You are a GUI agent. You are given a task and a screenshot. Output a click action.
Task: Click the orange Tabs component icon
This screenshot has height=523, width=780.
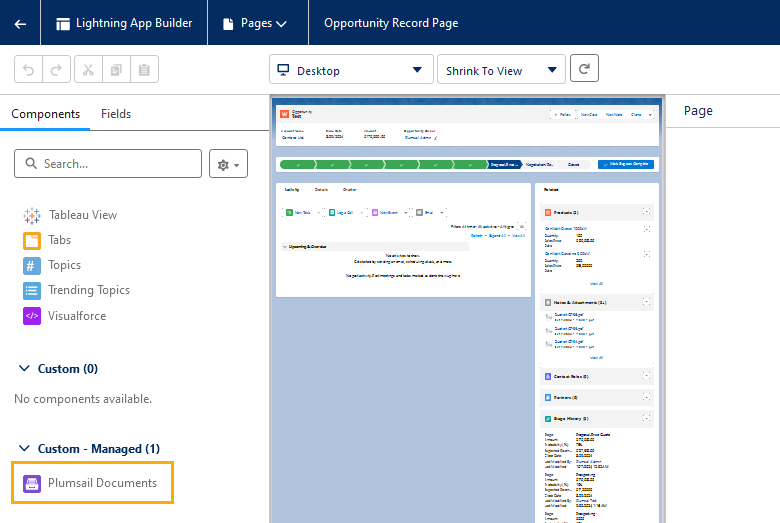(x=32, y=240)
